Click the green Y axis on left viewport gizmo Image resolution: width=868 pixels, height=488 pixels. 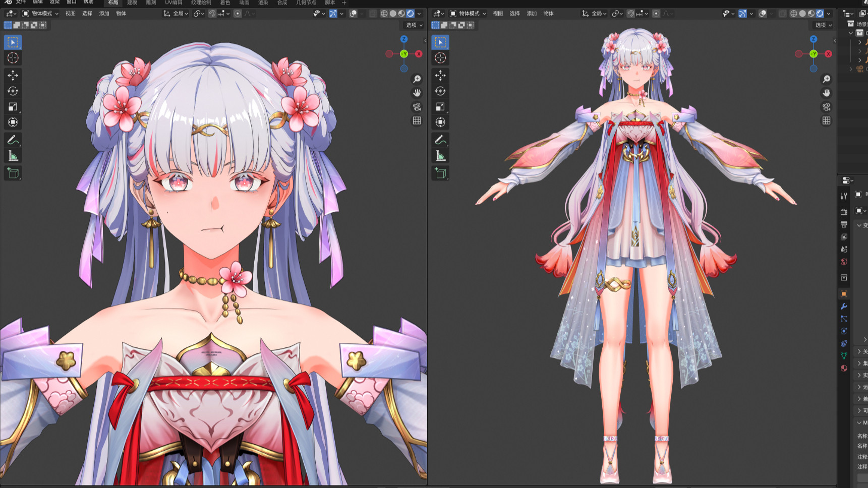(404, 54)
